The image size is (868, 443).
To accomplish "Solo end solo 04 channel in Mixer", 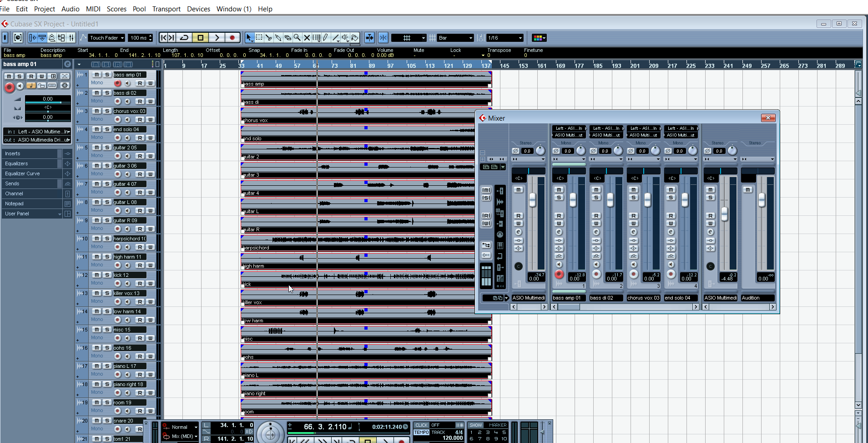I will click(671, 198).
